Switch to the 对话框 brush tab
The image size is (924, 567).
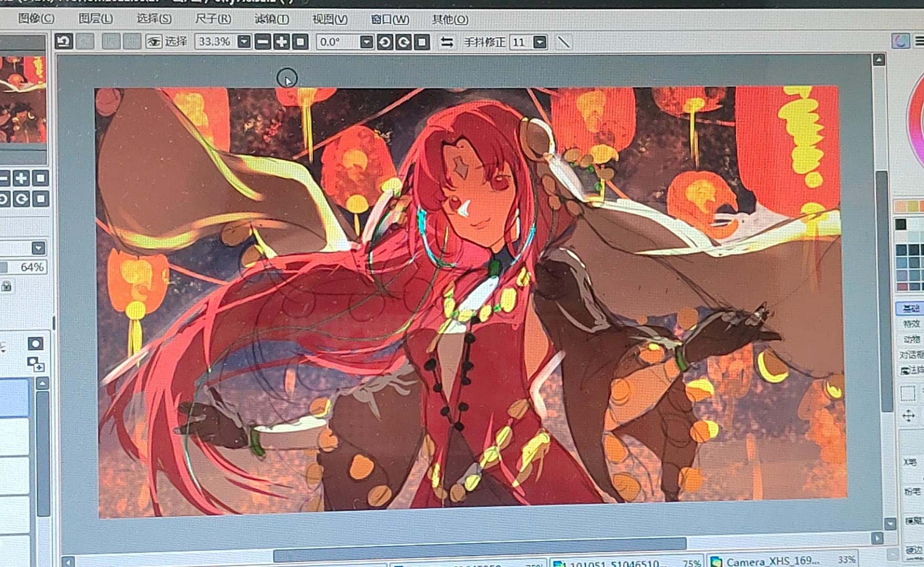click(x=911, y=355)
